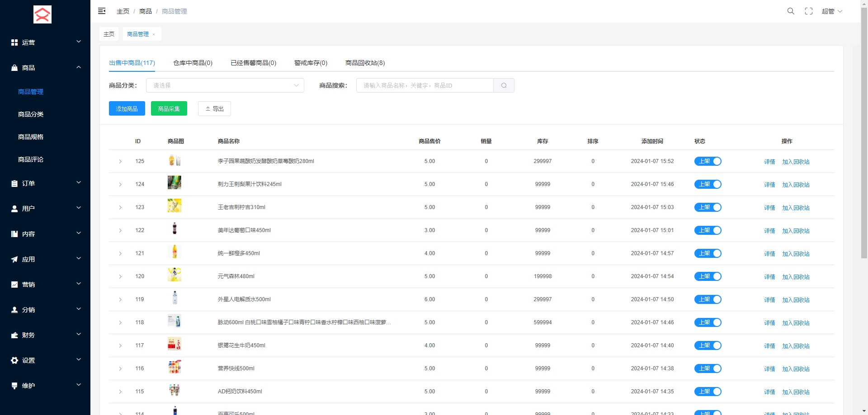Click the 财务 wallet icon in sidebar
Image resolution: width=868 pixels, height=415 pixels.
click(x=14, y=335)
